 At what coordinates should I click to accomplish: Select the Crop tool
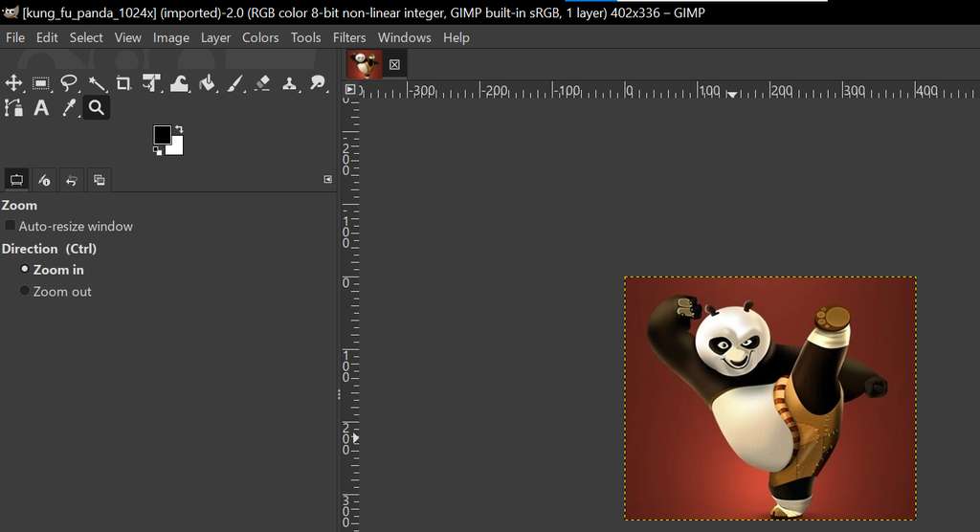(x=123, y=83)
